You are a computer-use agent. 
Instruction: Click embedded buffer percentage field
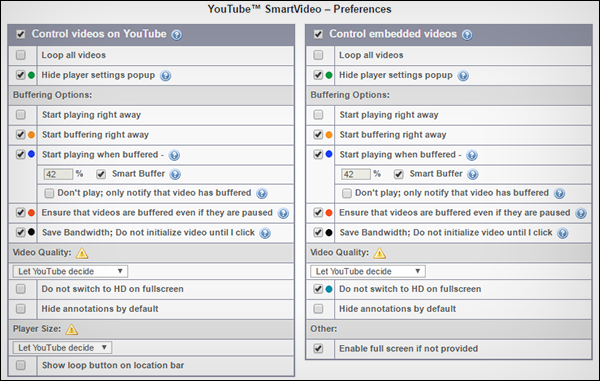(x=355, y=174)
